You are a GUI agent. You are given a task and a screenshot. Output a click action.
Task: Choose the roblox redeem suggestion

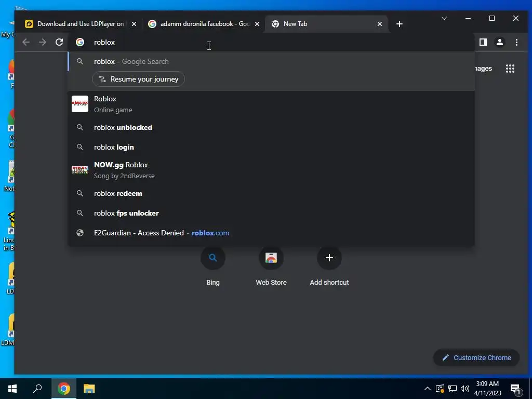pyautogui.click(x=271, y=193)
